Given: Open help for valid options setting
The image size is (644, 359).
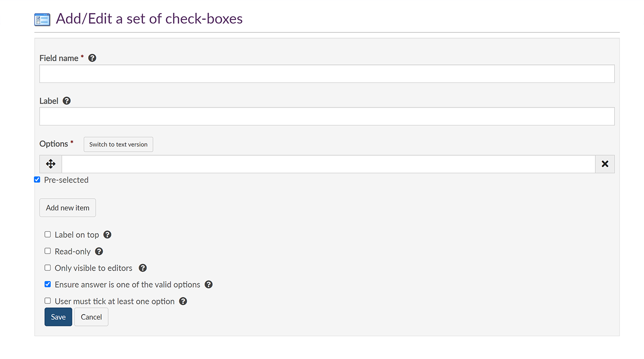Looking at the screenshot, I should pos(209,284).
